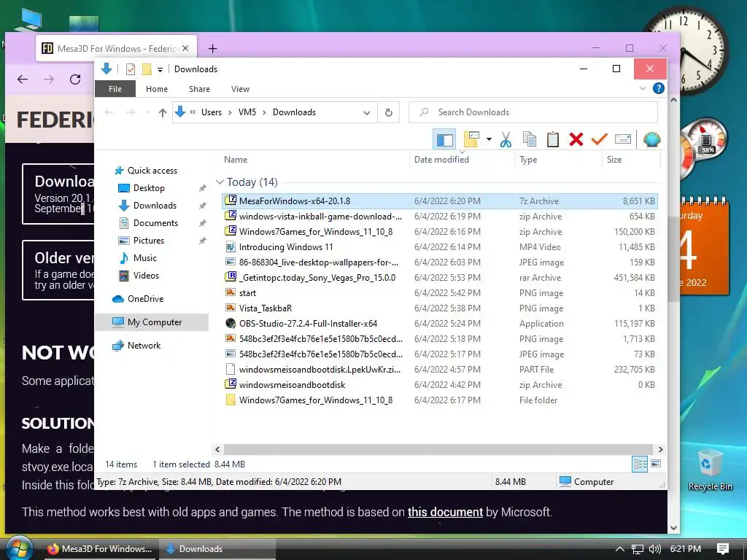The width and height of the screenshot is (747, 560).
Task: Select the _Getintopc.today_Sony_Vegas_Pro rar file
Action: pos(439,278)
